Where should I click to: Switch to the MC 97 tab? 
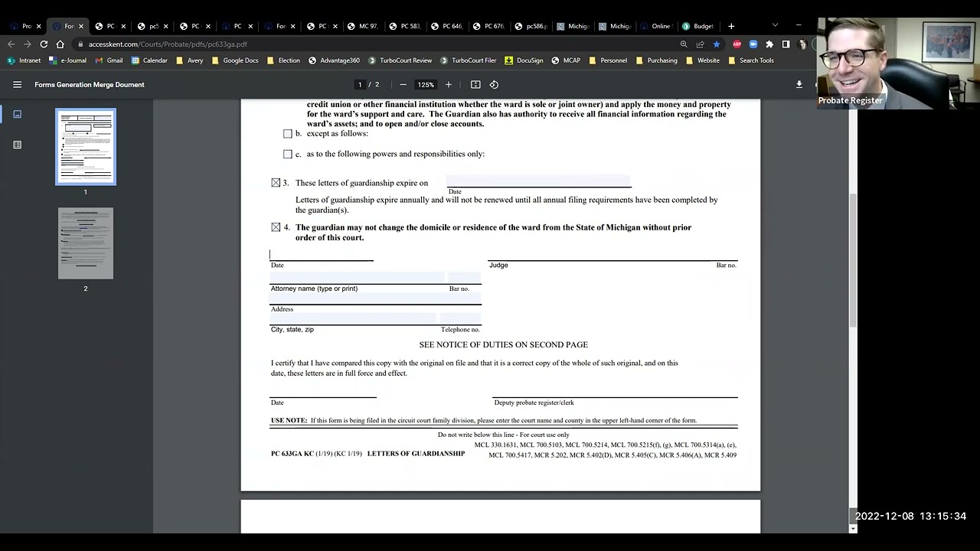coord(362,26)
